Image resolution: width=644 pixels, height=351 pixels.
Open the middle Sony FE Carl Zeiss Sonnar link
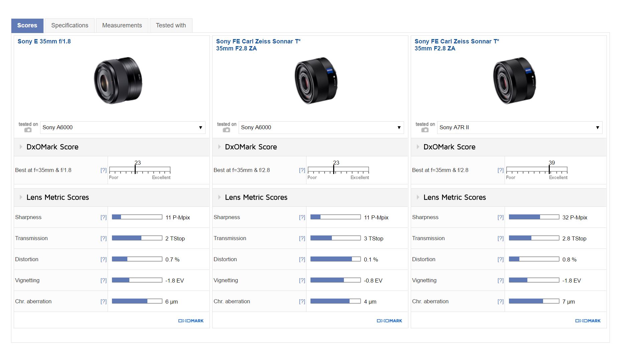pyautogui.click(x=258, y=45)
